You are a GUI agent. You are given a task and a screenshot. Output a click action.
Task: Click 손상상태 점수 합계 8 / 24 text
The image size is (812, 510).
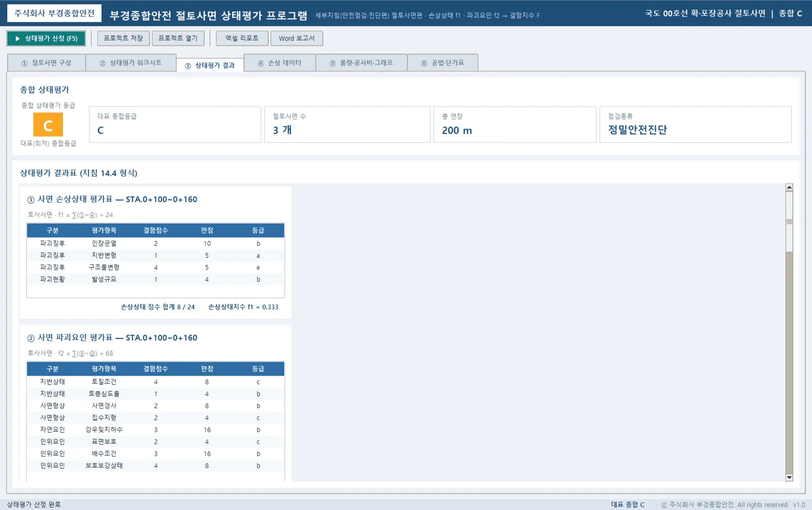tap(158, 307)
